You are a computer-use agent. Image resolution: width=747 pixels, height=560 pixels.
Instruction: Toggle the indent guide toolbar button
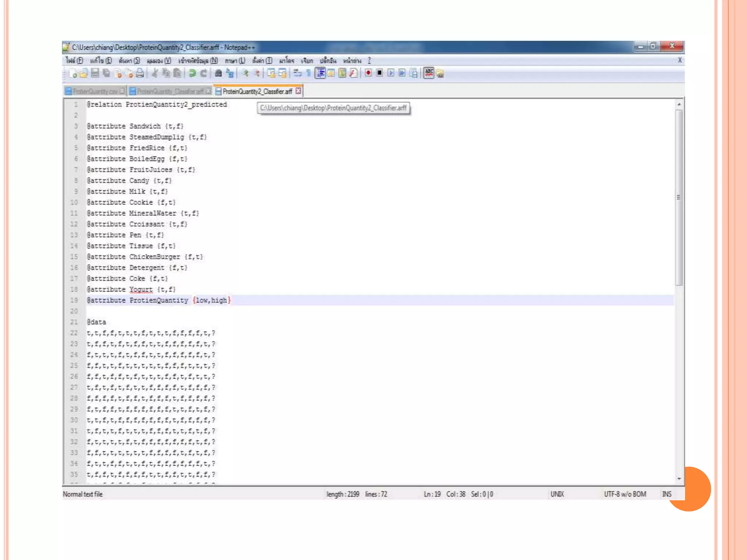[x=320, y=73]
